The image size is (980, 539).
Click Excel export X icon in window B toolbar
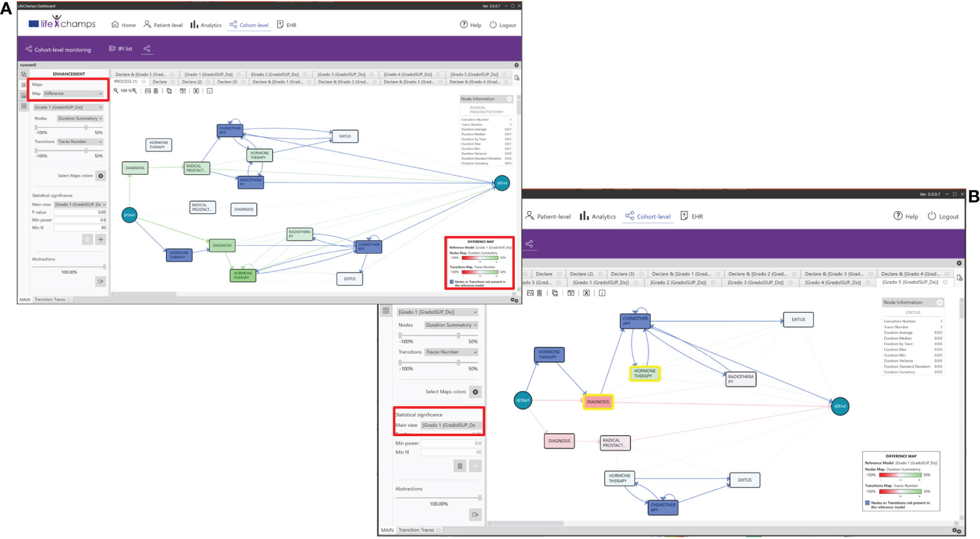pos(586,293)
